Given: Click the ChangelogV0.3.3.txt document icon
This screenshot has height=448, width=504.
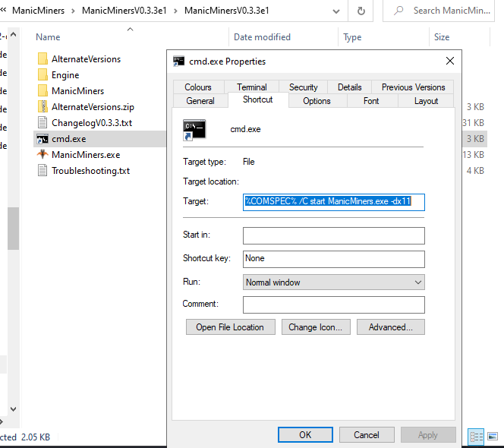Looking at the screenshot, I should tap(43, 122).
